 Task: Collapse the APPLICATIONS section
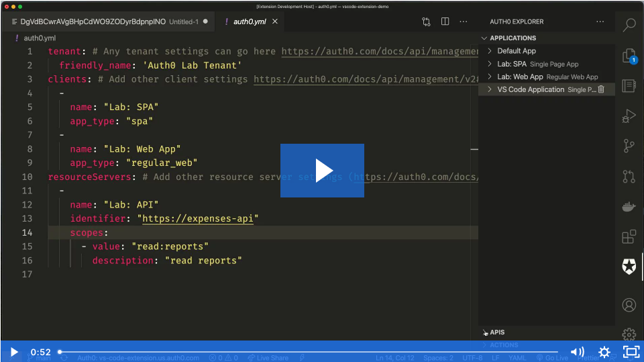pos(484,38)
